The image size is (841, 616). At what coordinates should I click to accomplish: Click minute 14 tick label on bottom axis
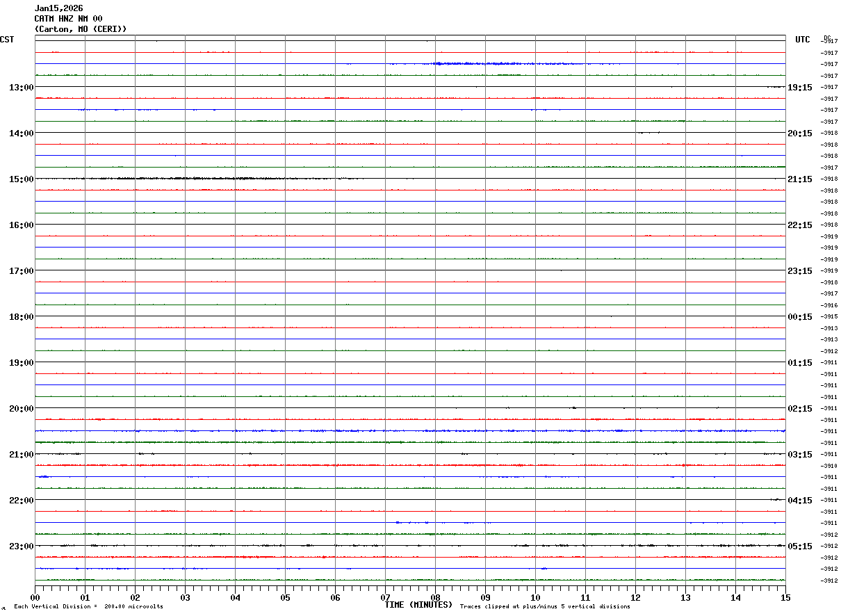pos(735,597)
